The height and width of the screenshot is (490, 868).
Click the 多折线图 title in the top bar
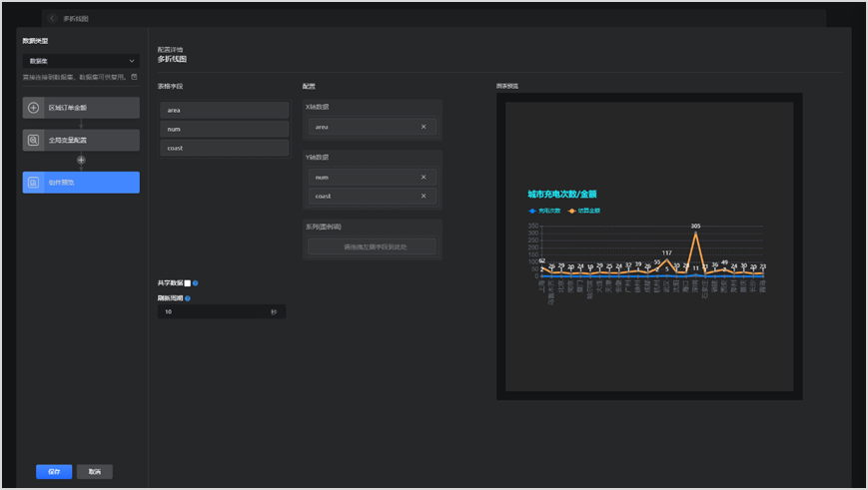76,18
